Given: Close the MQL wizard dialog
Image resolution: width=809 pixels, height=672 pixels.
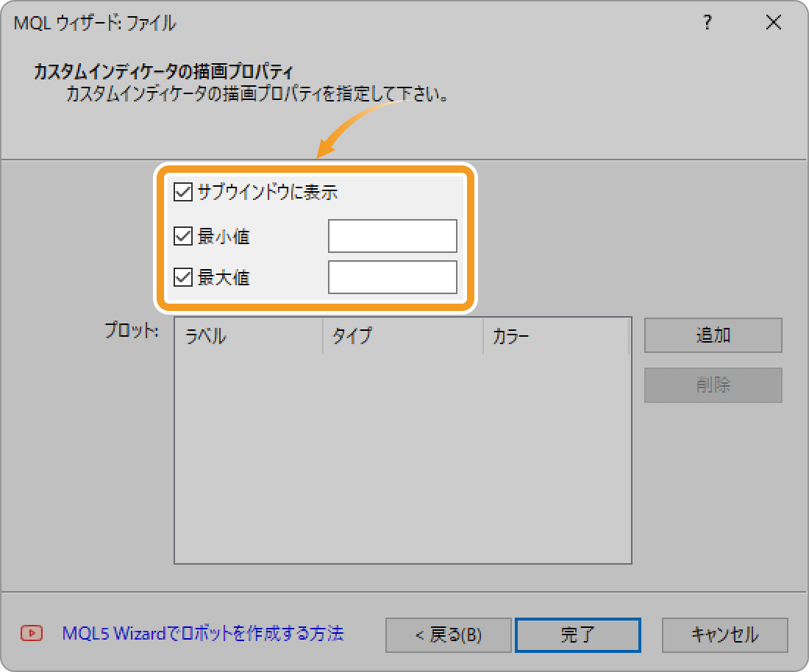Looking at the screenshot, I should pos(774,22).
